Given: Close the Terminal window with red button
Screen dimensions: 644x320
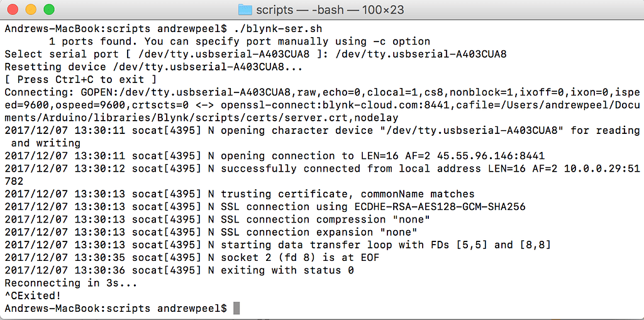Looking at the screenshot, I should coord(13,9).
